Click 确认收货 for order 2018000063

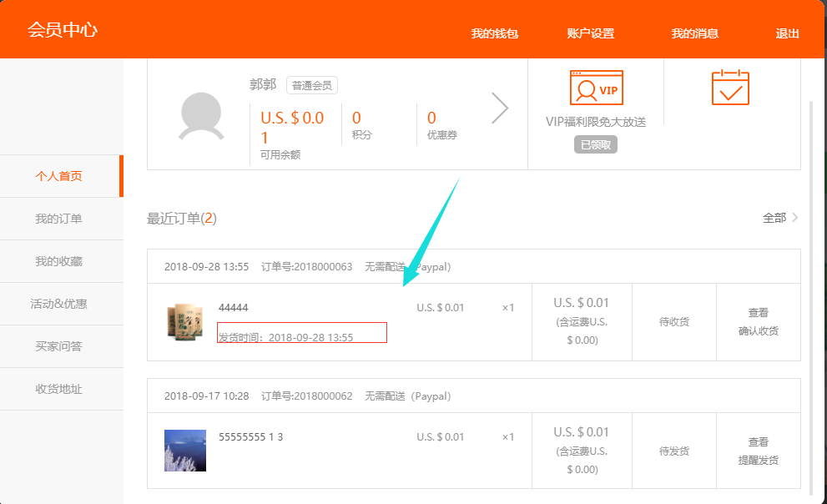pos(758,331)
